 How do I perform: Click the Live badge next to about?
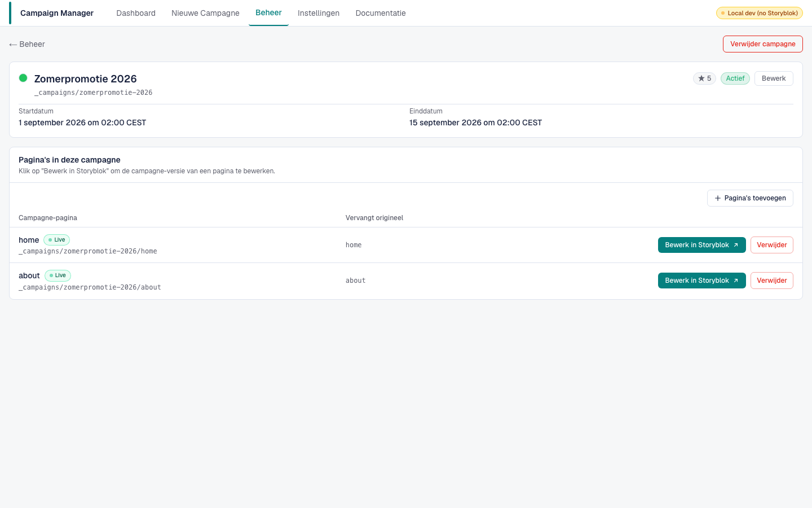pos(58,275)
